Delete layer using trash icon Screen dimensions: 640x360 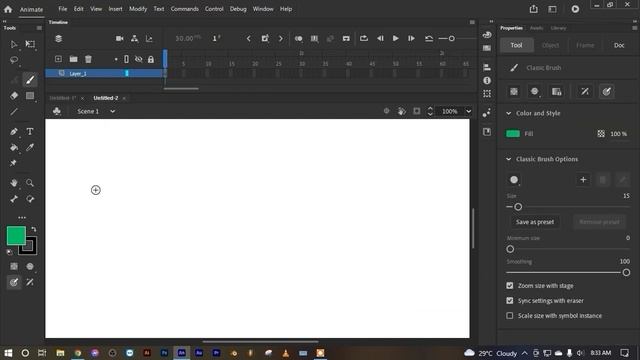(88, 59)
